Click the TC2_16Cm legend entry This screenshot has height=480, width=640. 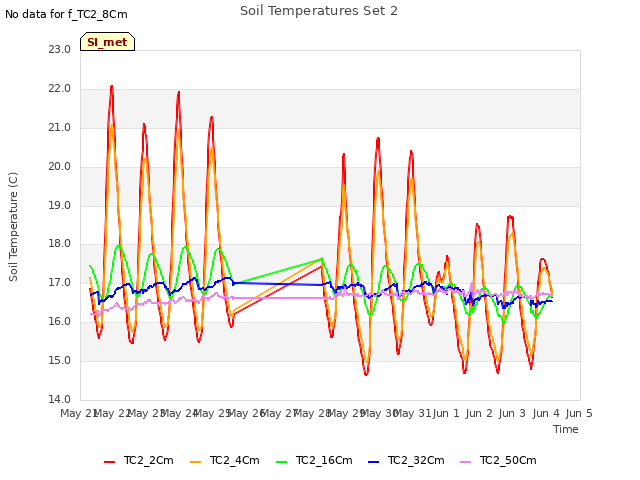(x=314, y=460)
